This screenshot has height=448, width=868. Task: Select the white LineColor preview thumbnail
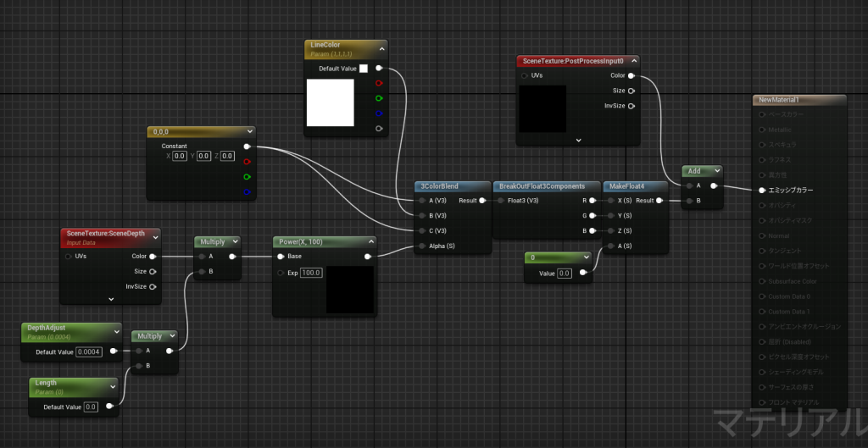330,102
